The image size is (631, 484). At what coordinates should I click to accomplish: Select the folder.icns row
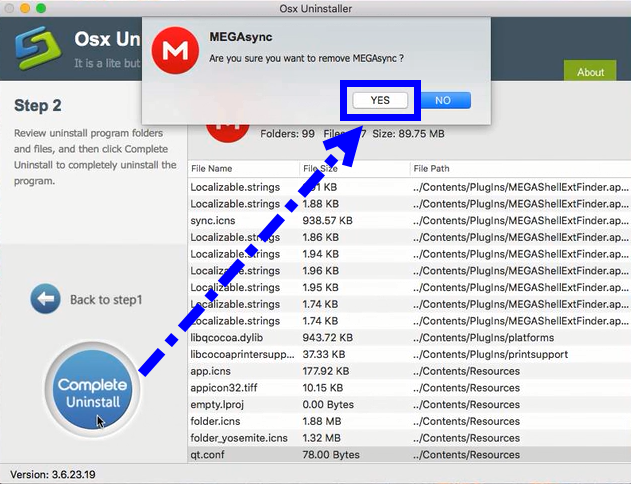point(217,421)
